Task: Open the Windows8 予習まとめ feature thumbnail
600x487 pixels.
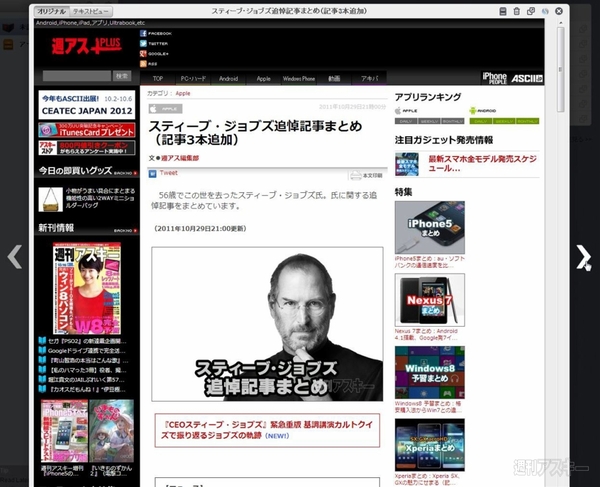Action: point(430,372)
